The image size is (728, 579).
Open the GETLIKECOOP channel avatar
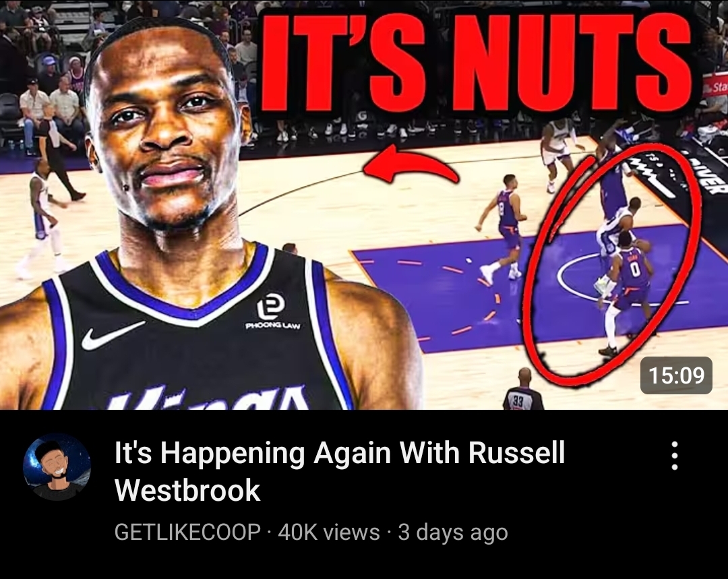coord(57,467)
